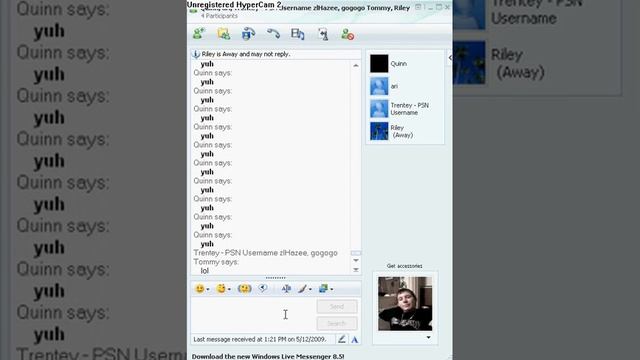Open the Share files toolbar icon

click(x=224, y=34)
